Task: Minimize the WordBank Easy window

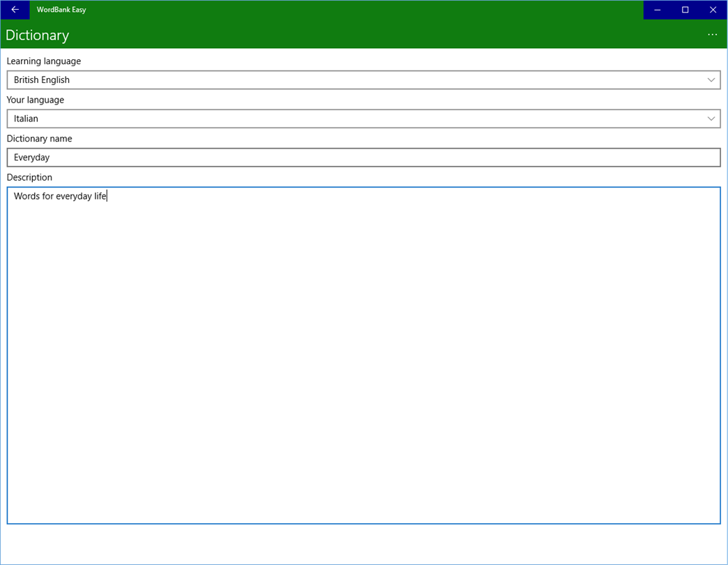Action: 657,10
